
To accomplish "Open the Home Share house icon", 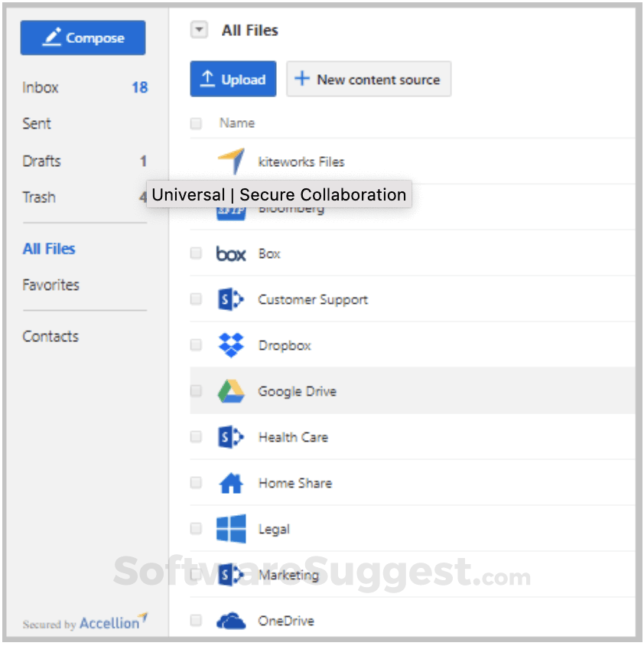I will (x=231, y=483).
